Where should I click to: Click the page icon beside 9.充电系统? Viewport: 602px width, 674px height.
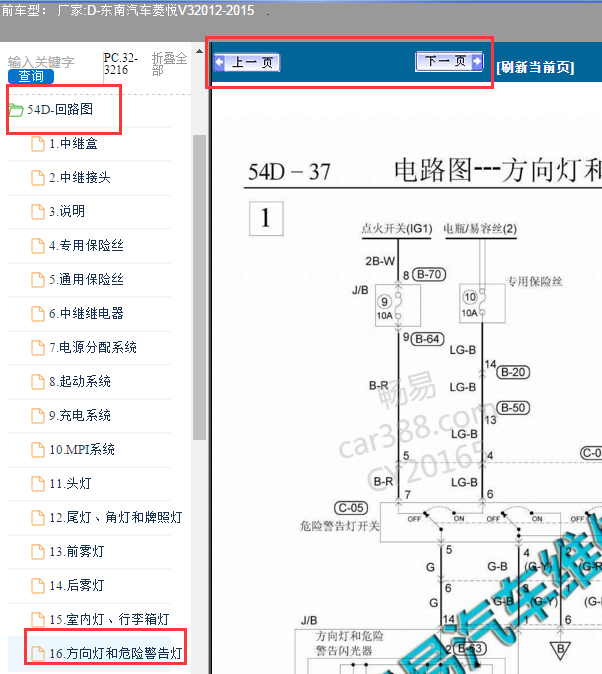pos(38,416)
